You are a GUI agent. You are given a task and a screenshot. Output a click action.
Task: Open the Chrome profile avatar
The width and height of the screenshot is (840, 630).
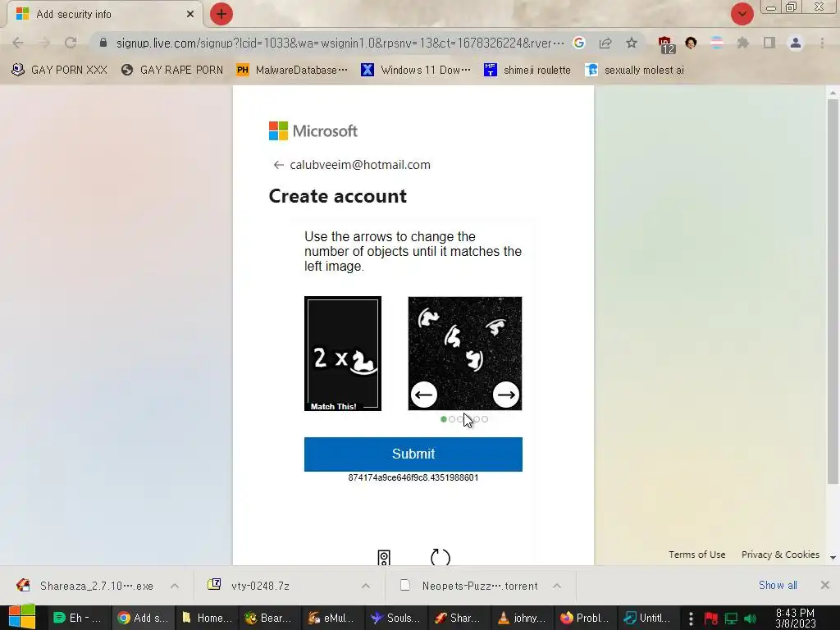click(796, 43)
